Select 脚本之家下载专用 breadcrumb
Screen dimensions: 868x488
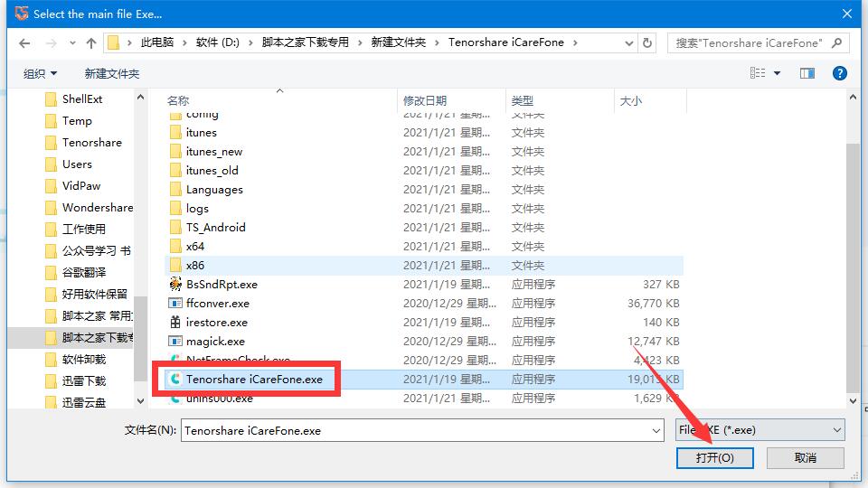click(x=305, y=42)
